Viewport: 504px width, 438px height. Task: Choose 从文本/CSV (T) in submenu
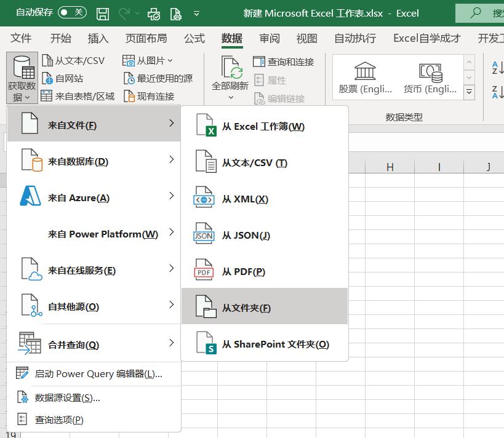click(265, 162)
